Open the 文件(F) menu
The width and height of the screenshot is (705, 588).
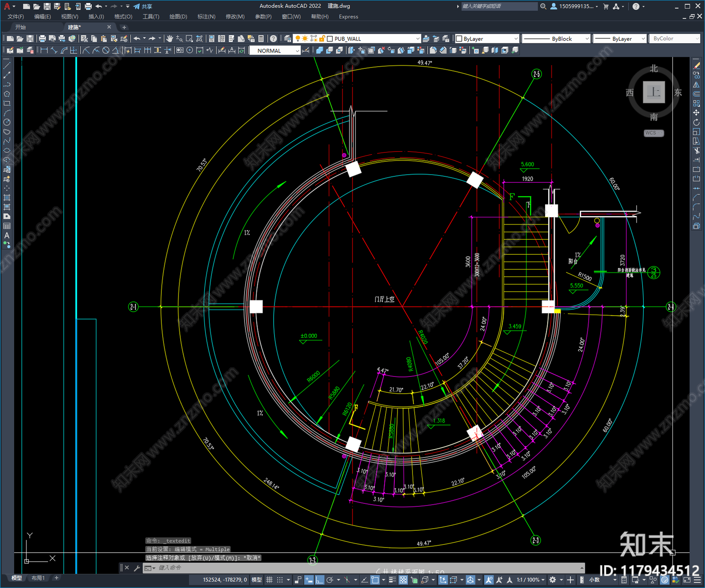click(16, 17)
